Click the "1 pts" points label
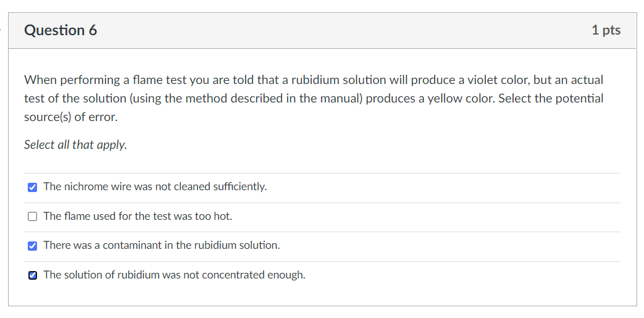This screenshot has width=644, height=318. click(606, 30)
